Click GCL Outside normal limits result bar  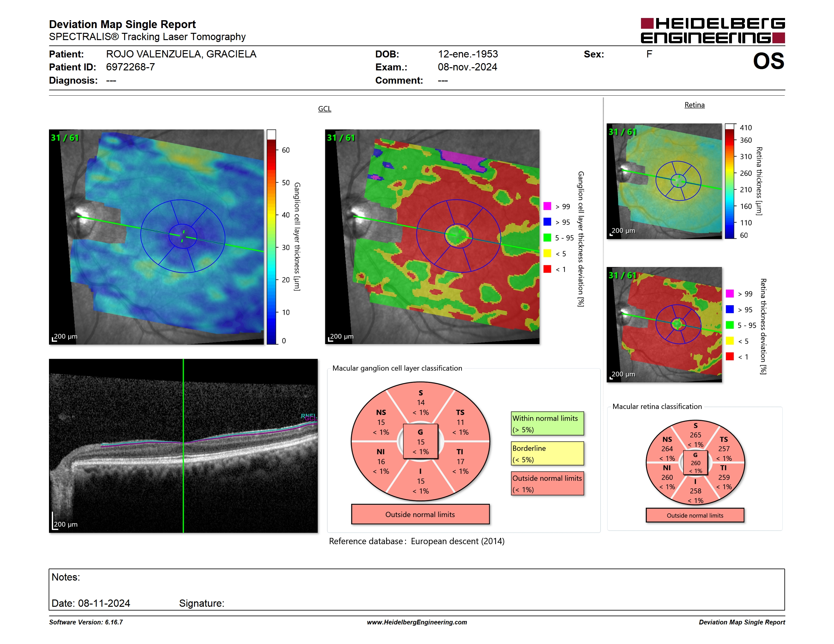[420, 514]
